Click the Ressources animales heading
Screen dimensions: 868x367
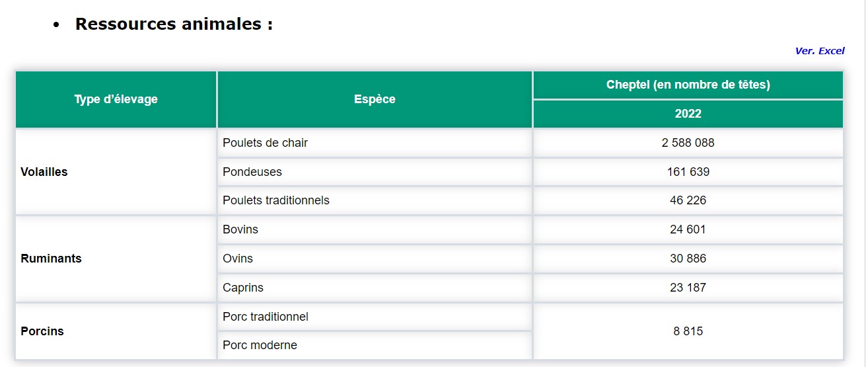[x=174, y=24]
